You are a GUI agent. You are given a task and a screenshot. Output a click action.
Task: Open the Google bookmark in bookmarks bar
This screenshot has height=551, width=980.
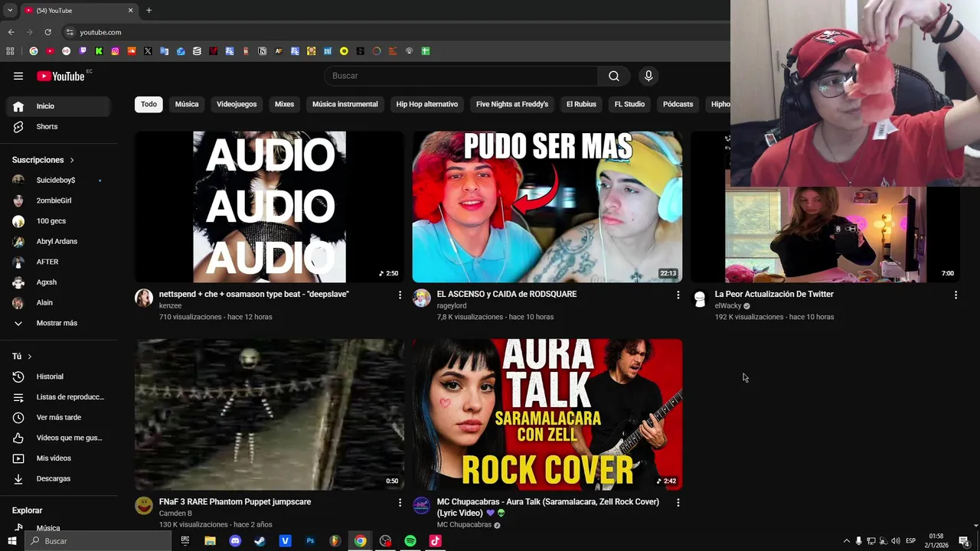34,51
